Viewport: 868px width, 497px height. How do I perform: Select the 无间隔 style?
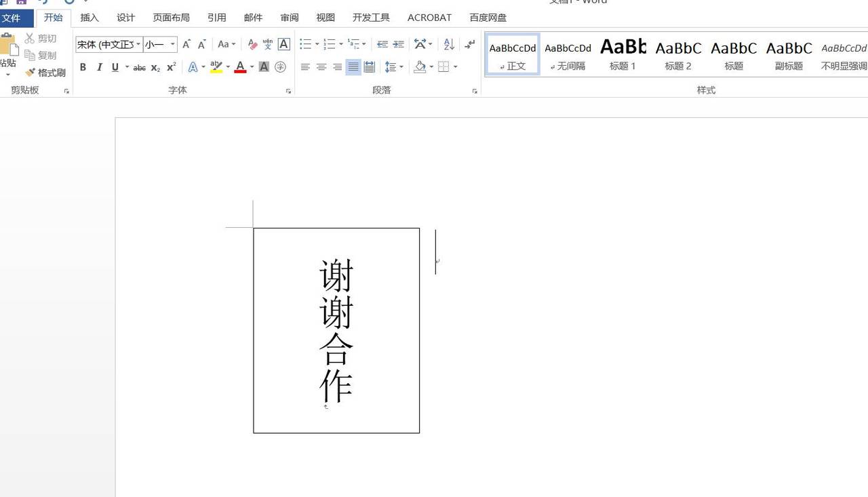[x=568, y=54]
